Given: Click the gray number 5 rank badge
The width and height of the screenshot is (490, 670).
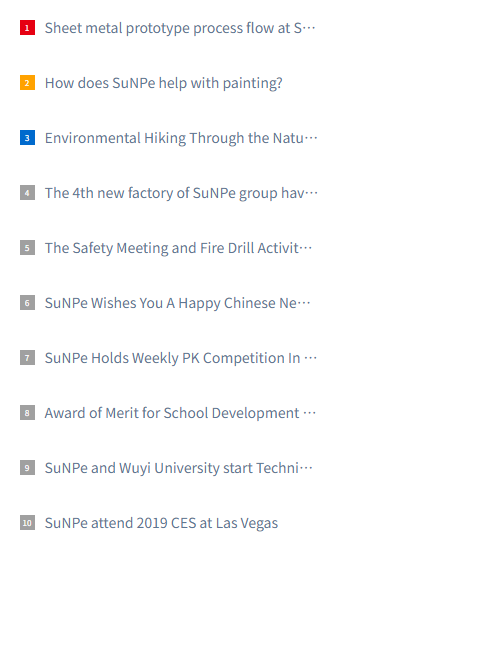Looking at the screenshot, I should click(x=27, y=248).
